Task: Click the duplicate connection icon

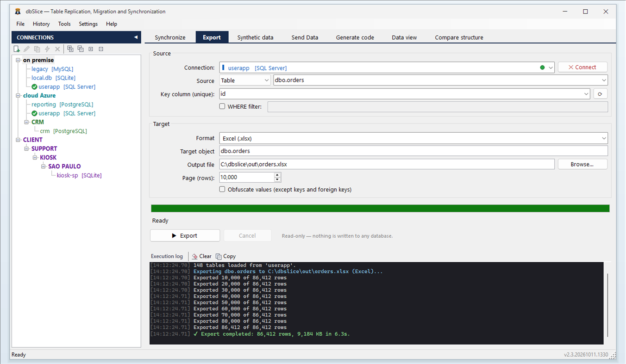Action: click(37, 49)
